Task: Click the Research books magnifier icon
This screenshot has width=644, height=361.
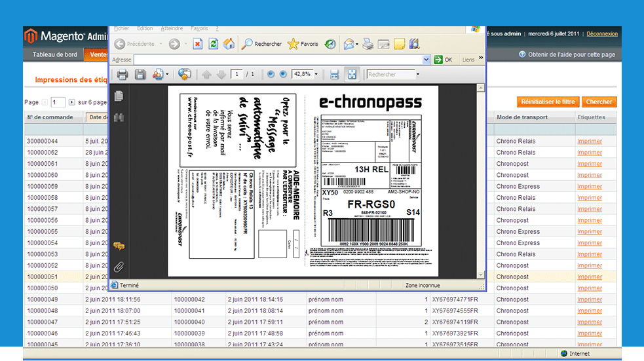Action: (415, 44)
